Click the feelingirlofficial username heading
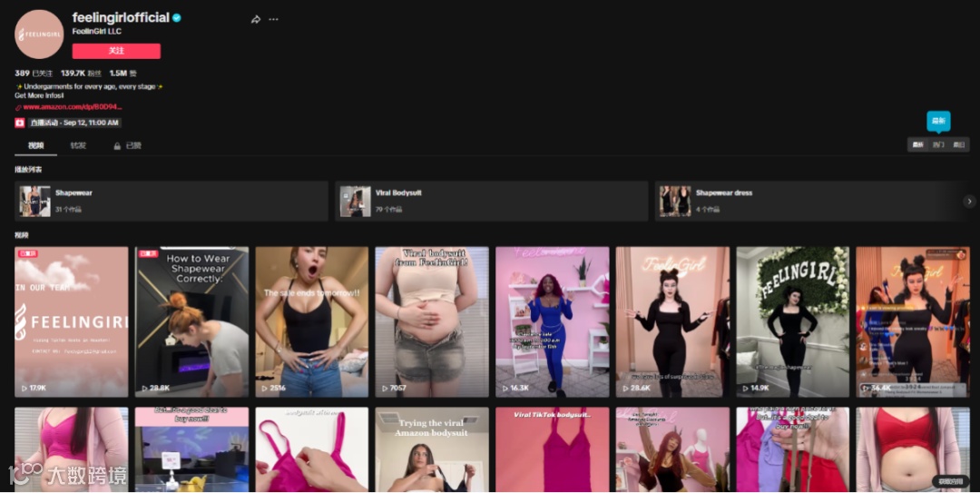The image size is (980, 493). tap(121, 17)
